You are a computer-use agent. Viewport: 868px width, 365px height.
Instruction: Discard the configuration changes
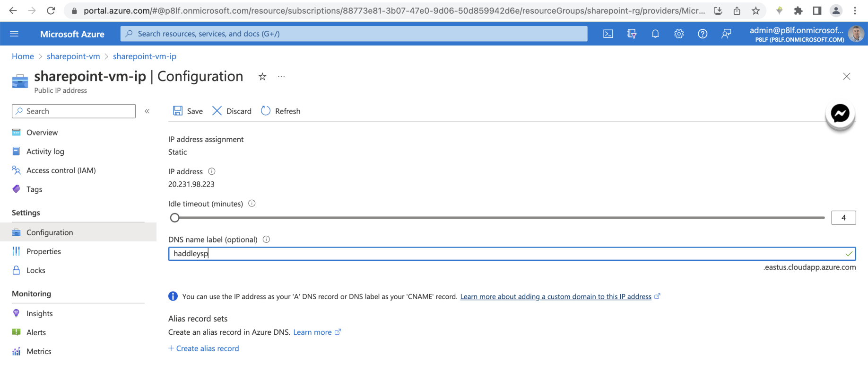(232, 111)
